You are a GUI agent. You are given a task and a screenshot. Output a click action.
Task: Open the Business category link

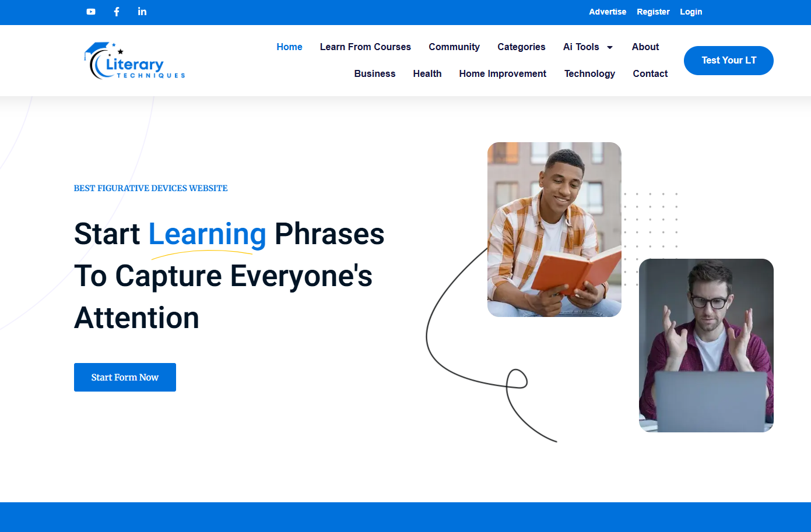tap(375, 74)
